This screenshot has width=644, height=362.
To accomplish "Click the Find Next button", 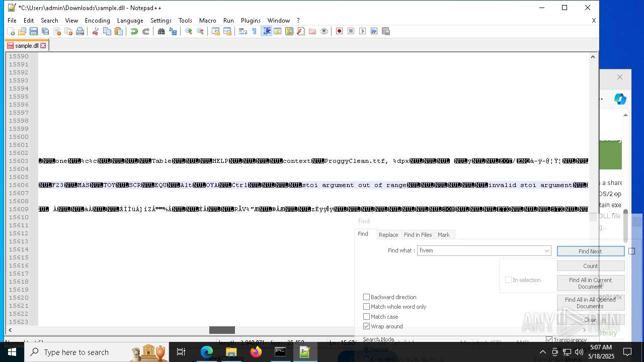I will pyautogui.click(x=590, y=251).
